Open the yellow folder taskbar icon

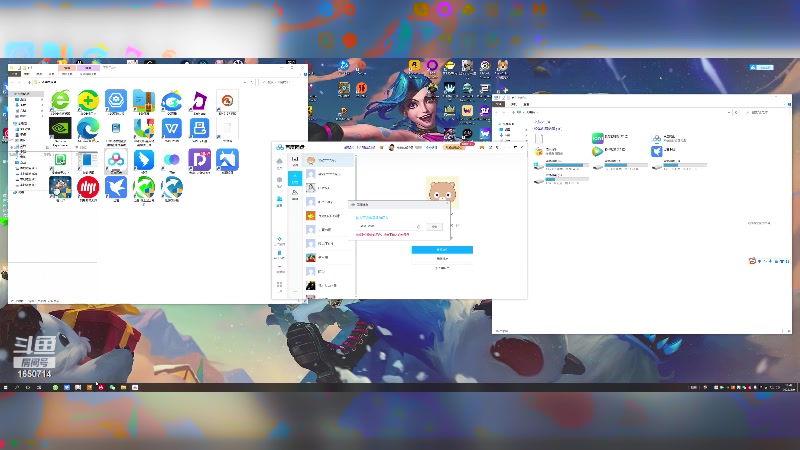pos(123,387)
